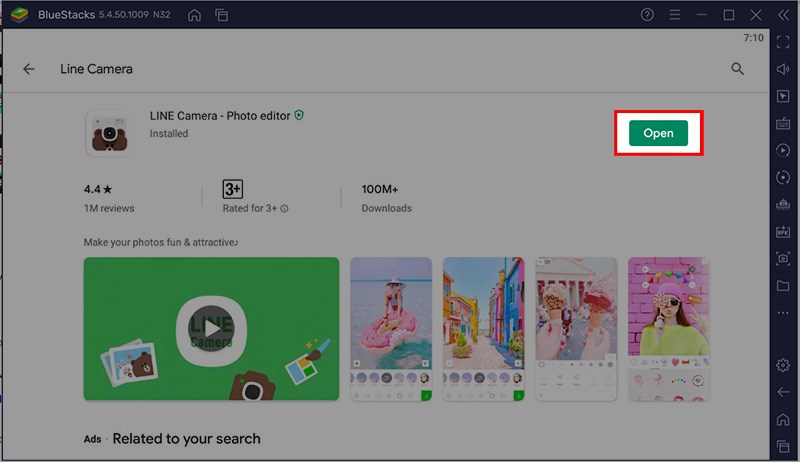Play the LINE Camera promo video
This screenshot has height=462, width=800.
211,329
